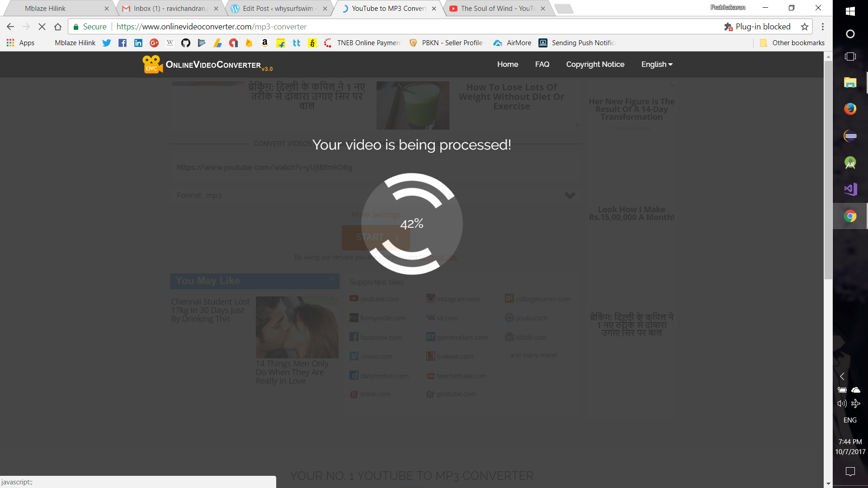868x488 pixels.
Task: Click the 42% progress spinner
Action: click(411, 223)
